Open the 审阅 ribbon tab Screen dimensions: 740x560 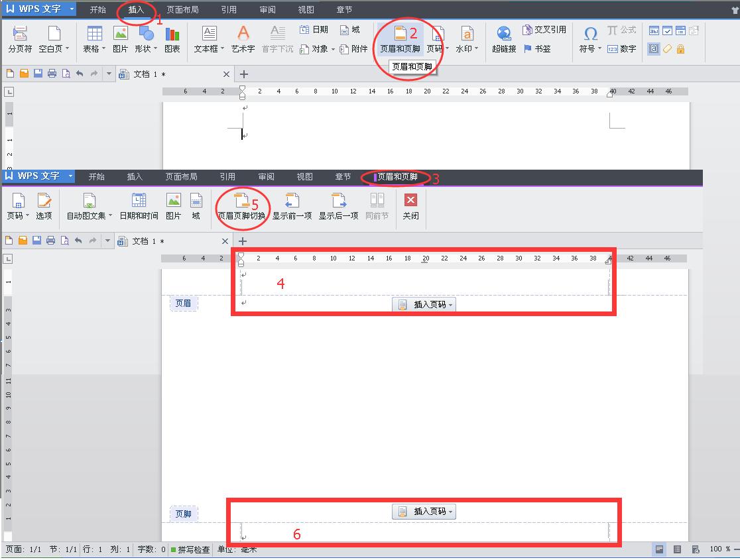(267, 9)
